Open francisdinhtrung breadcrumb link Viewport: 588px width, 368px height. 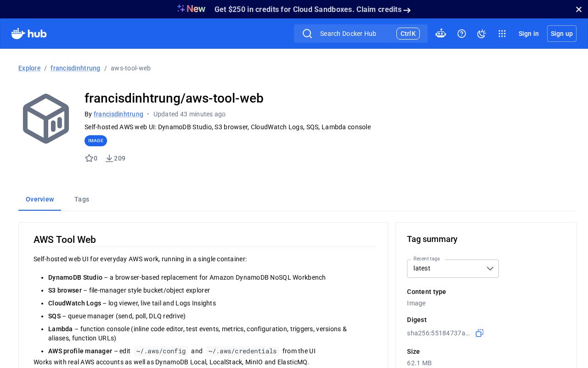pos(75,68)
